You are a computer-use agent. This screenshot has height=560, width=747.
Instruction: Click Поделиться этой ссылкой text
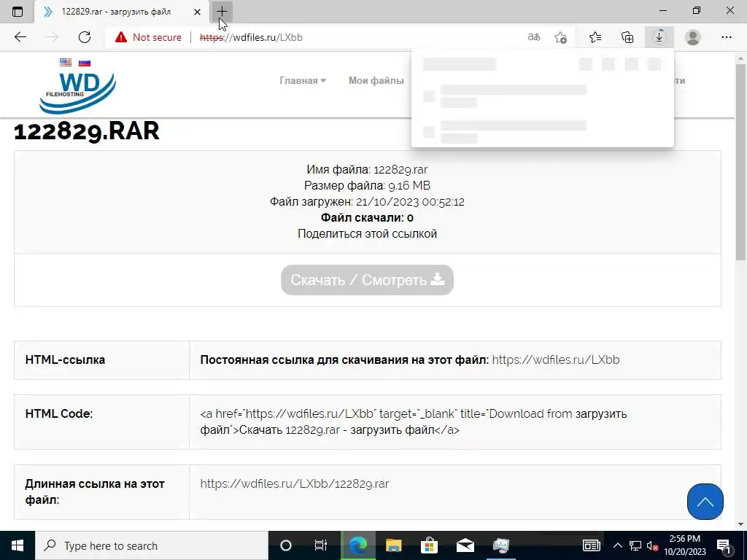368,234
